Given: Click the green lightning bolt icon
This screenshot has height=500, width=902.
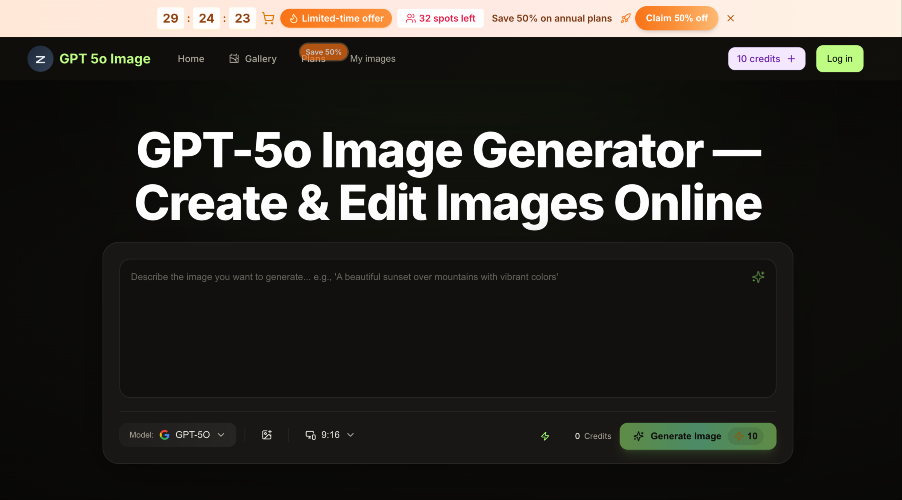Looking at the screenshot, I should [545, 436].
